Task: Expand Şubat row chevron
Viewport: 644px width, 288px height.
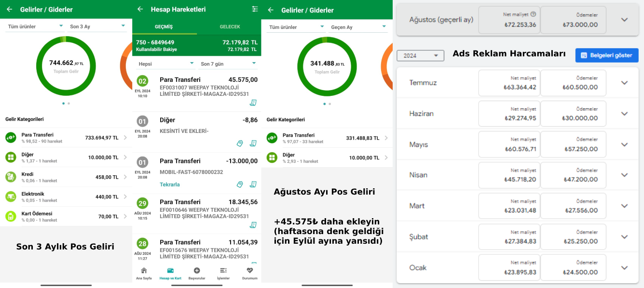Action: tap(624, 237)
